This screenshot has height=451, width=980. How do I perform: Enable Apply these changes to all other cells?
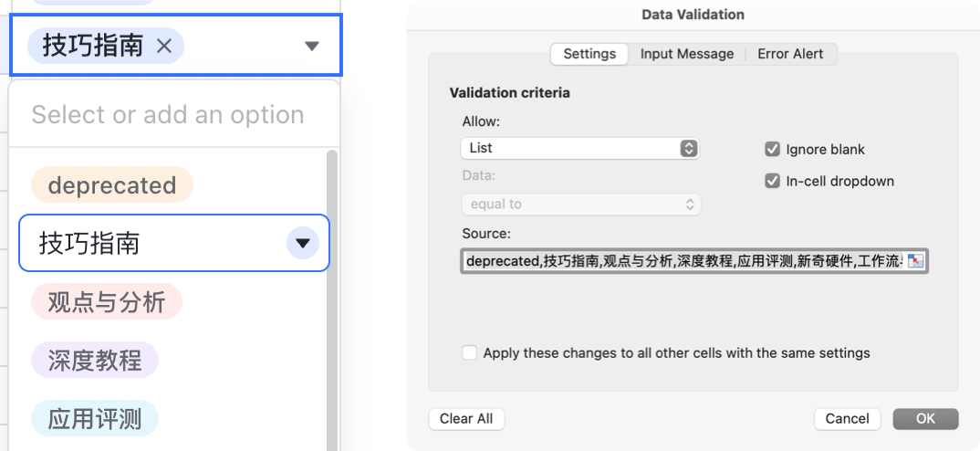point(470,352)
